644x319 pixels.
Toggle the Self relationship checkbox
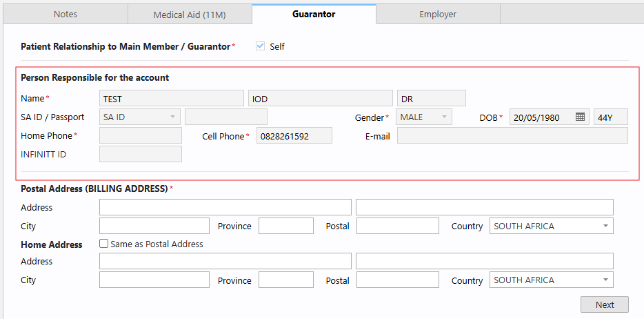260,46
